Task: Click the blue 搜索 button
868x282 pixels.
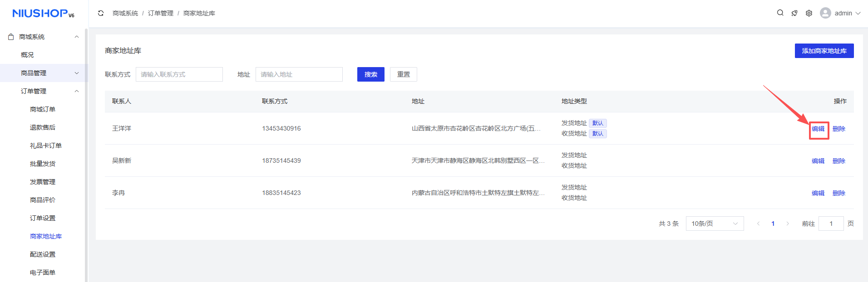Action: (x=370, y=74)
